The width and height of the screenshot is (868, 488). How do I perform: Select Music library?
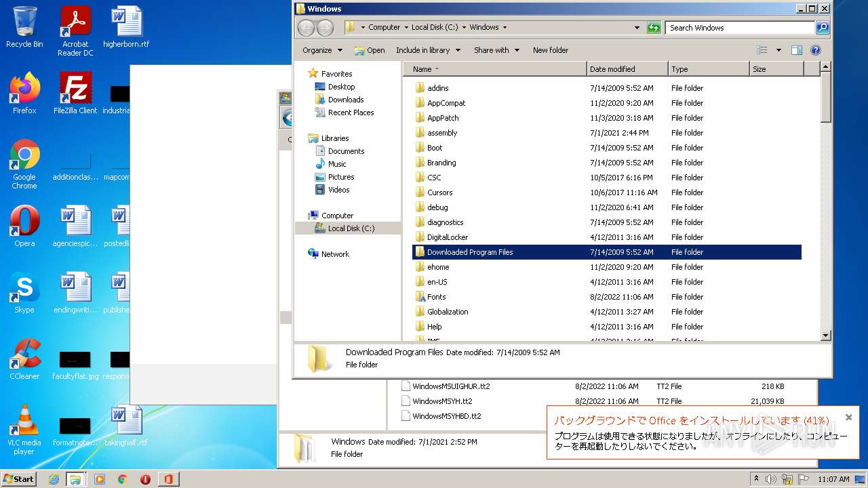pyautogui.click(x=337, y=164)
